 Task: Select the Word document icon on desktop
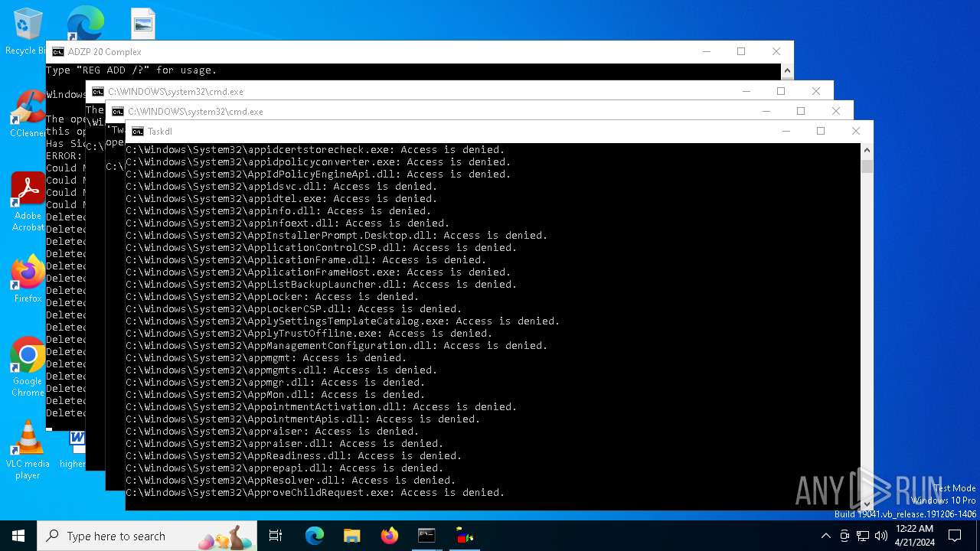click(77, 440)
